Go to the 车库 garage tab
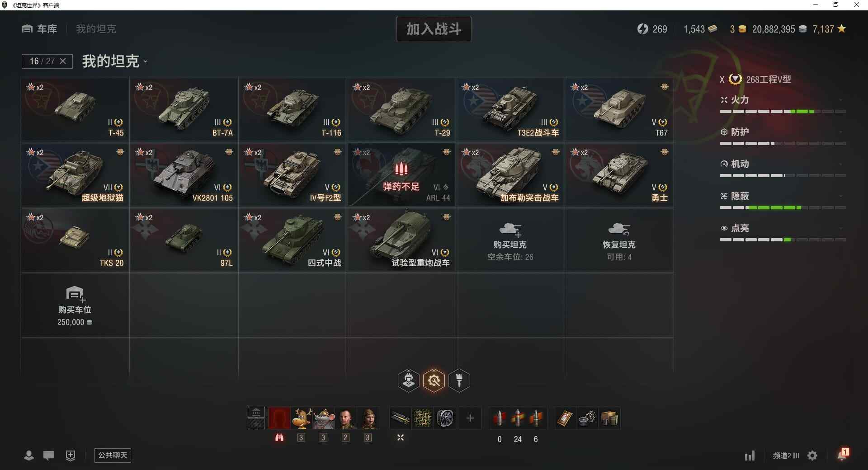This screenshot has width=868, height=470. pyautogui.click(x=39, y=29)
